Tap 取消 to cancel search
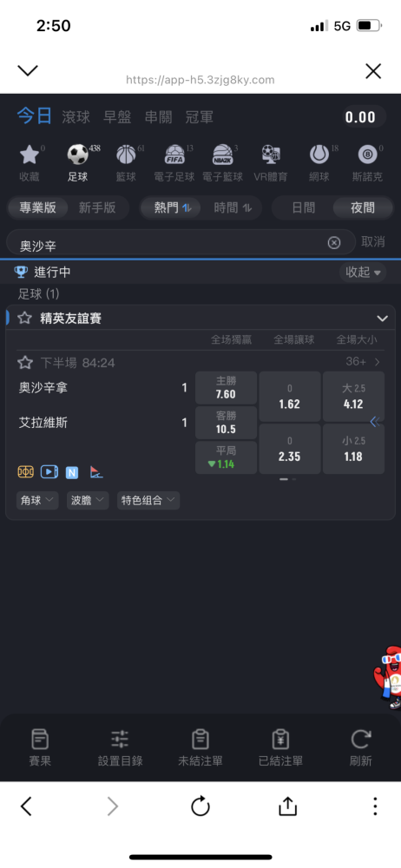 tap(372, 242)
